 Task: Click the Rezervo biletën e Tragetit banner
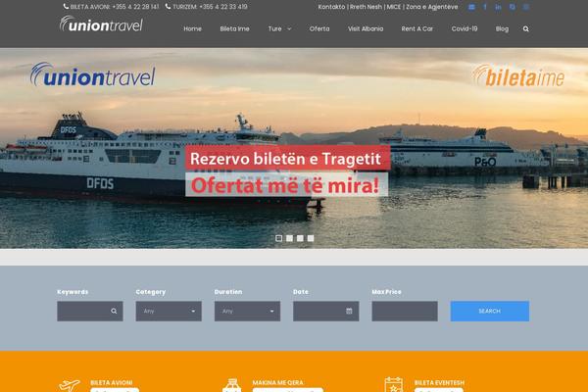pos(287,159)
